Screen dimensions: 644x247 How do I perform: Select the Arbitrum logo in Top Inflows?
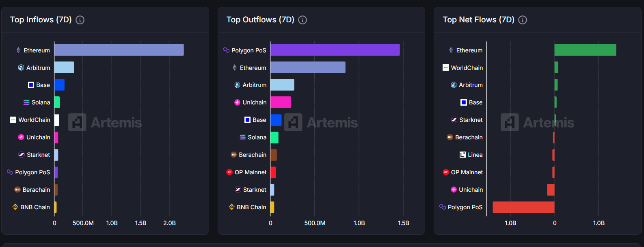[21, 67]
